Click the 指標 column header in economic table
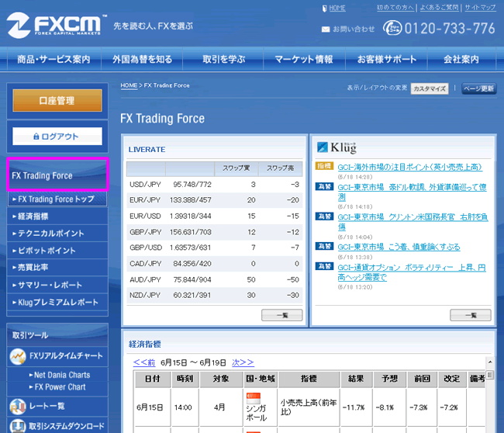The width and height of the screenshot is (504, 433). click(x=309, y=379)
